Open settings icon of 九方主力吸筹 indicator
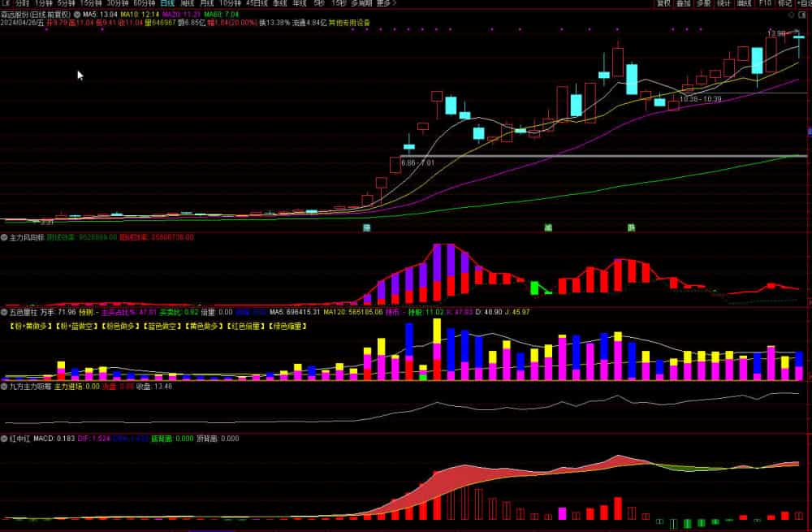 [4, 387]
